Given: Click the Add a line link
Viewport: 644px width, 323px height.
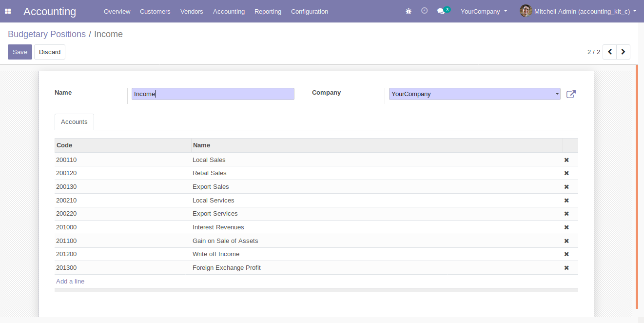Looking at the screenshot, I should [70, 282].
